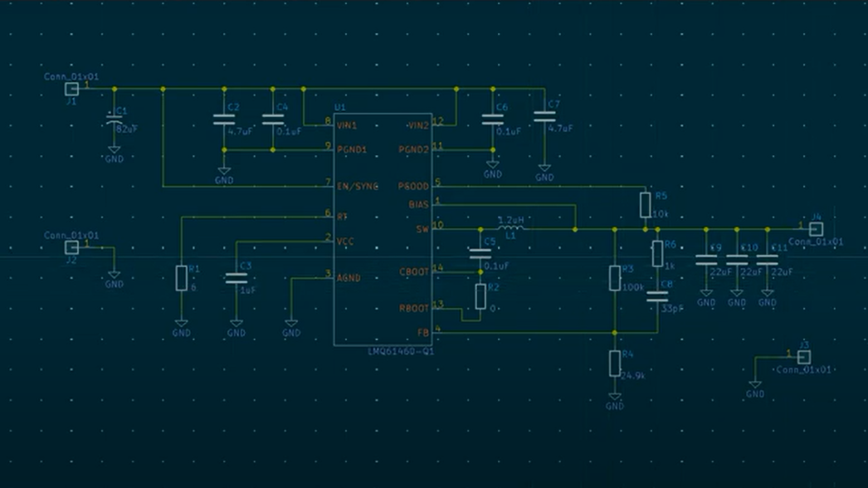Select the C1 82uF polarized capacitor

coord(114,120)
